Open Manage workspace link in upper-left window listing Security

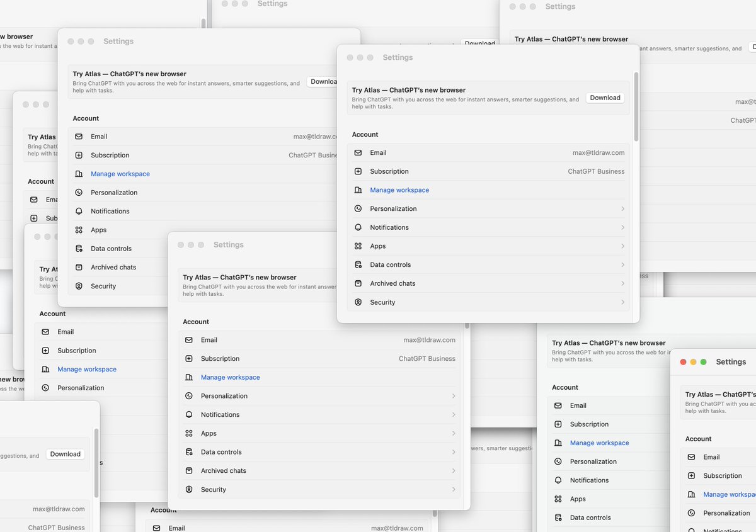[120, 174]
